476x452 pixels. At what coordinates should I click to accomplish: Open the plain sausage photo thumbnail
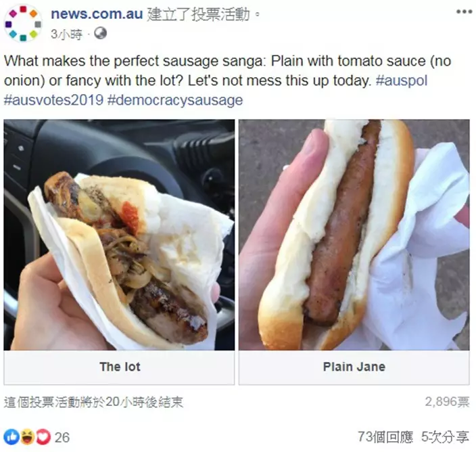coord(354,235)
